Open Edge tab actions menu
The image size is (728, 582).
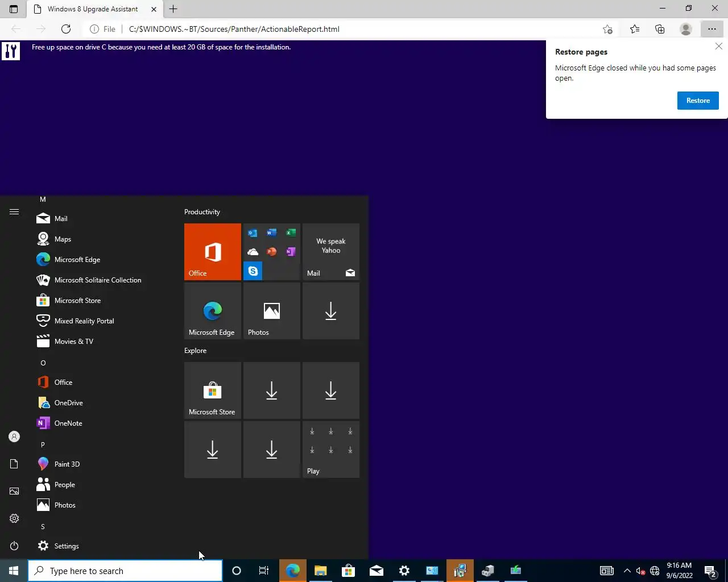[14, 9]
